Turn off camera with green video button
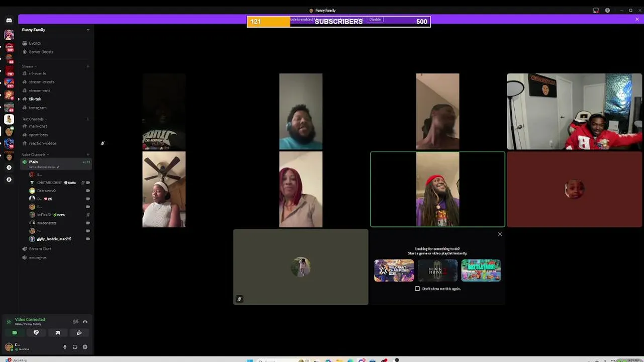Viewport: 644px width, 362px height. (x=15, y=333)
